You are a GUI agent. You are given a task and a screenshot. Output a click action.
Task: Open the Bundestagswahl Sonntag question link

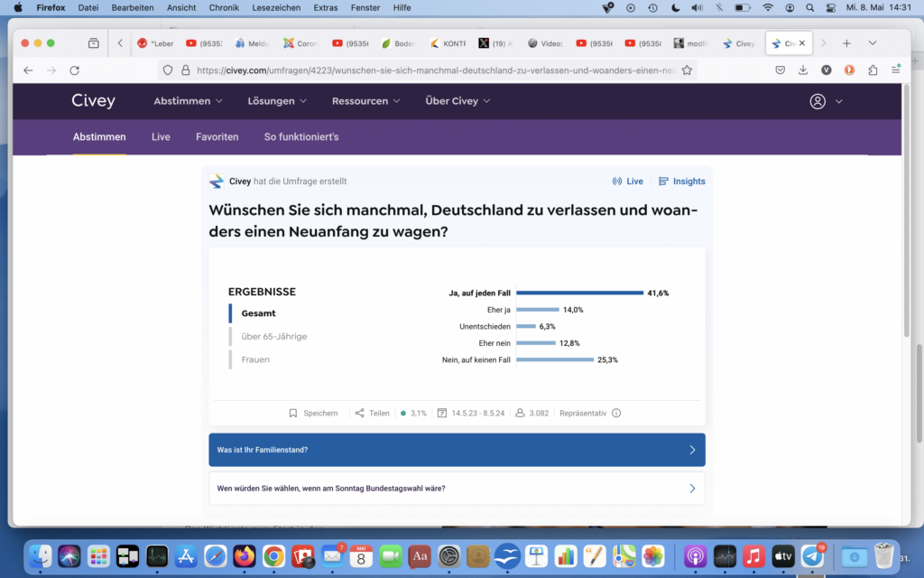pos(457,489)
